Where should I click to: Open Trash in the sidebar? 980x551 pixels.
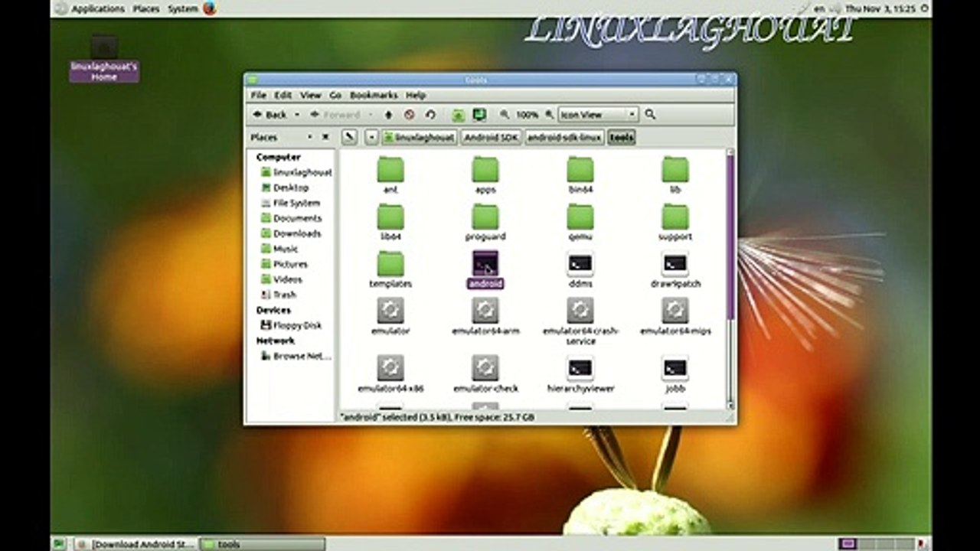tap(278, 295)
